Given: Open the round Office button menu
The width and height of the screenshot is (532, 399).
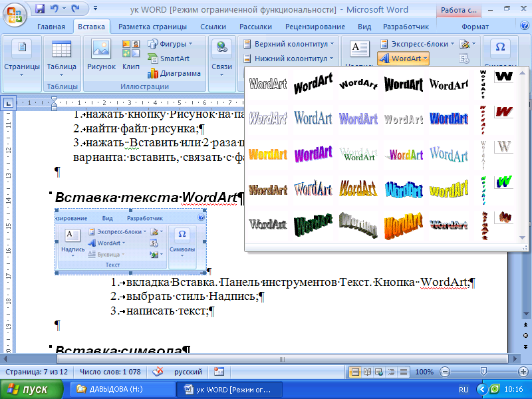Looking at the screenshot, I should pyautogui.click(x=15, y=15).
